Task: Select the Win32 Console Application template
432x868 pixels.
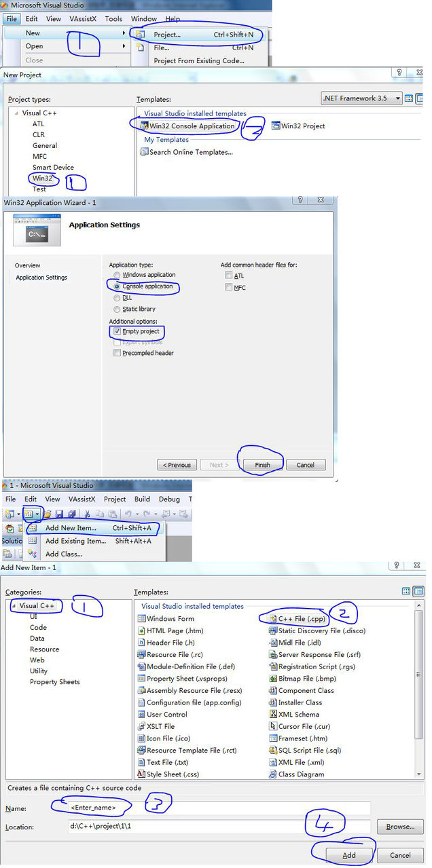Action: [187, 126]
